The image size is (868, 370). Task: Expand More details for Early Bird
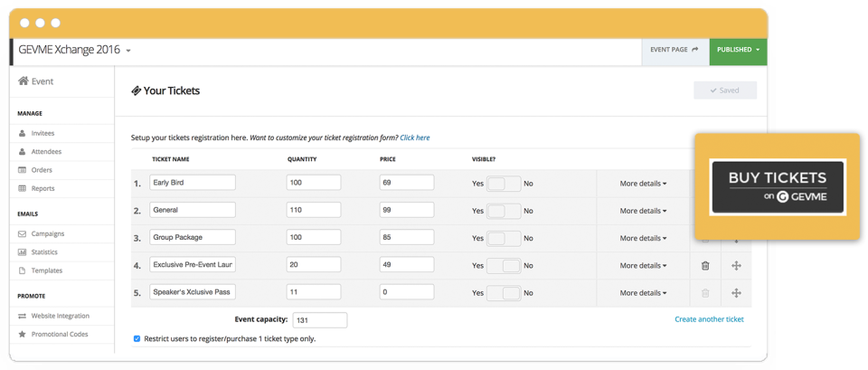[643, 184]
